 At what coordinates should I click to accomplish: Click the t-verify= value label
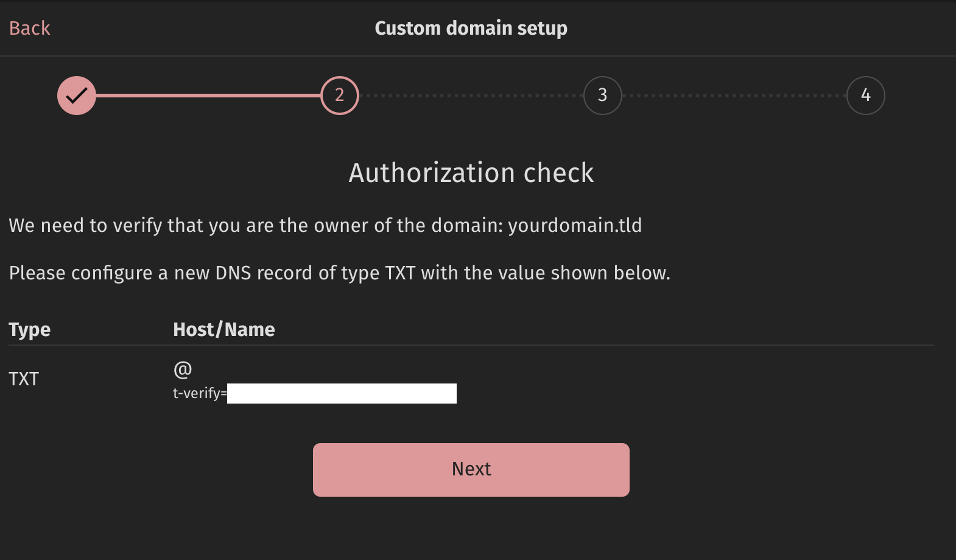pyautogui.click(x=199, y=393)
